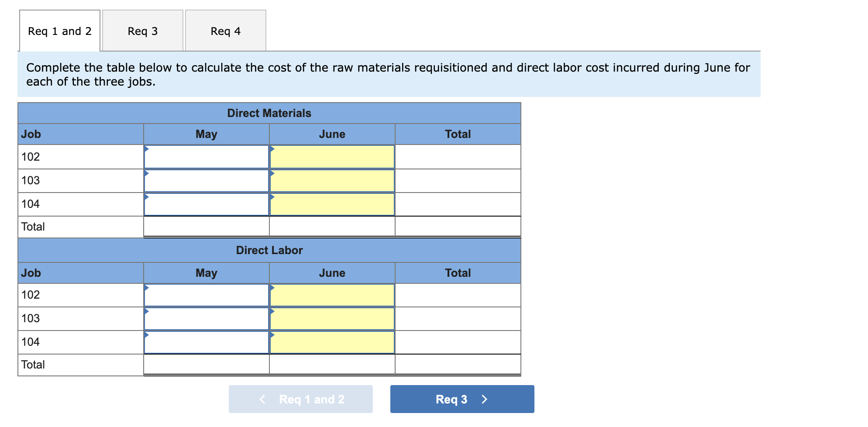
Task: Select Direct Labor June cell for Job 104
Action: click(332, 342)
